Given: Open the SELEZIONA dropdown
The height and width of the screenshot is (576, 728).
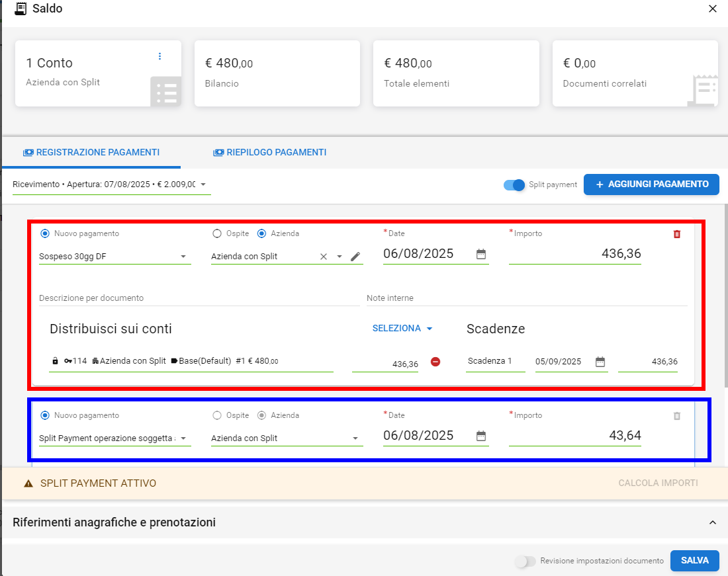Looking at the screenshot, I should 402,329.
